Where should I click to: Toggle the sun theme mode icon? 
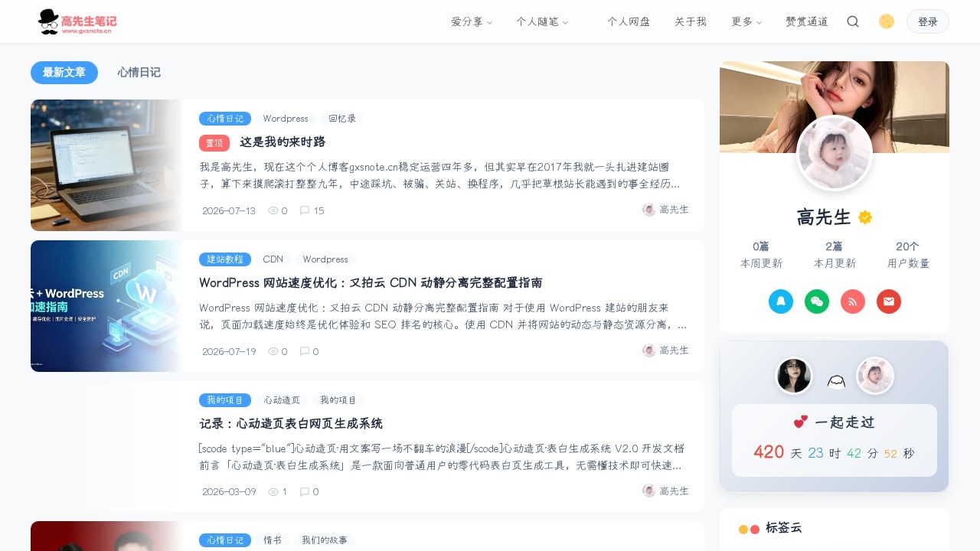[887, 21]
